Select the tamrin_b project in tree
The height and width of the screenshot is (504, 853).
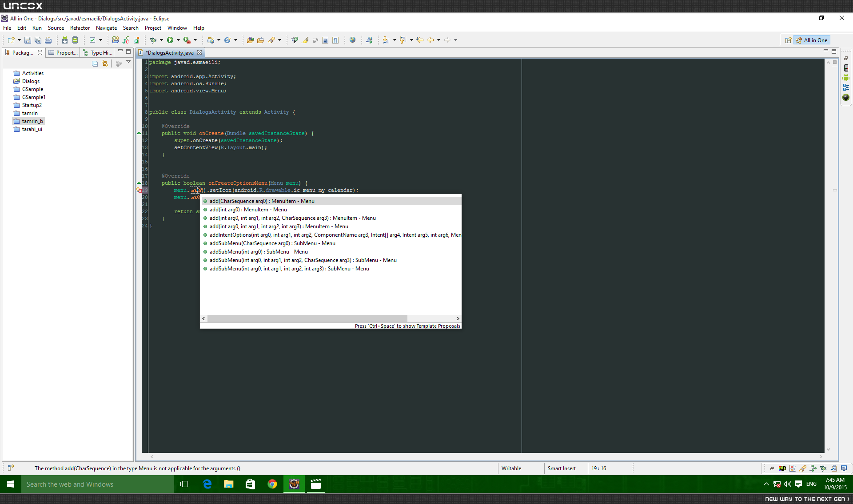click(28, 121)
